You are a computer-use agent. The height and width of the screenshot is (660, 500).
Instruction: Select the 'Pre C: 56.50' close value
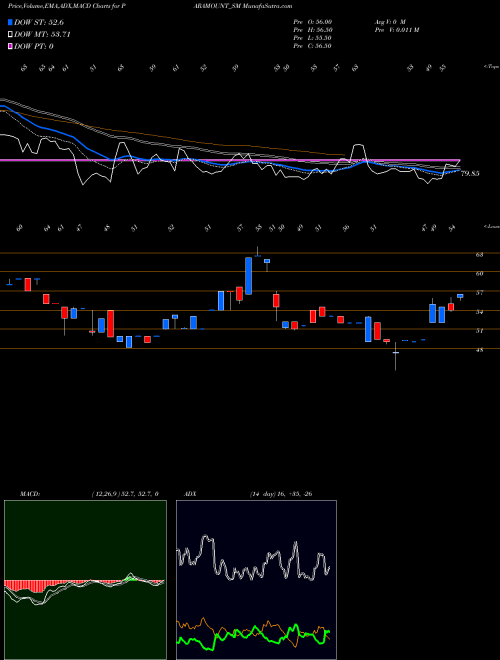(312, 46)
